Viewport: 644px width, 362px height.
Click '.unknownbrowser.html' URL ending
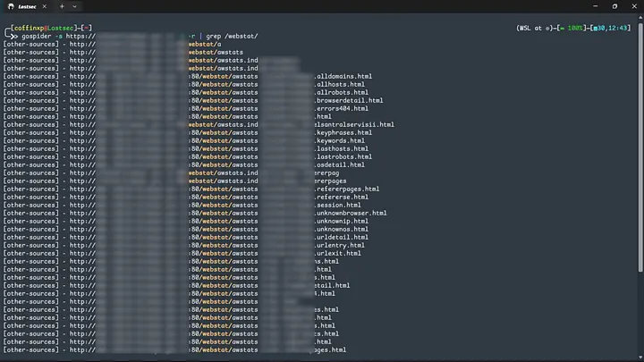coord(351,213)
